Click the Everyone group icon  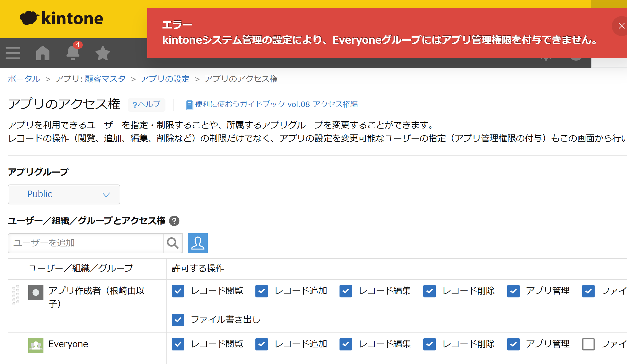coord(36,345)
